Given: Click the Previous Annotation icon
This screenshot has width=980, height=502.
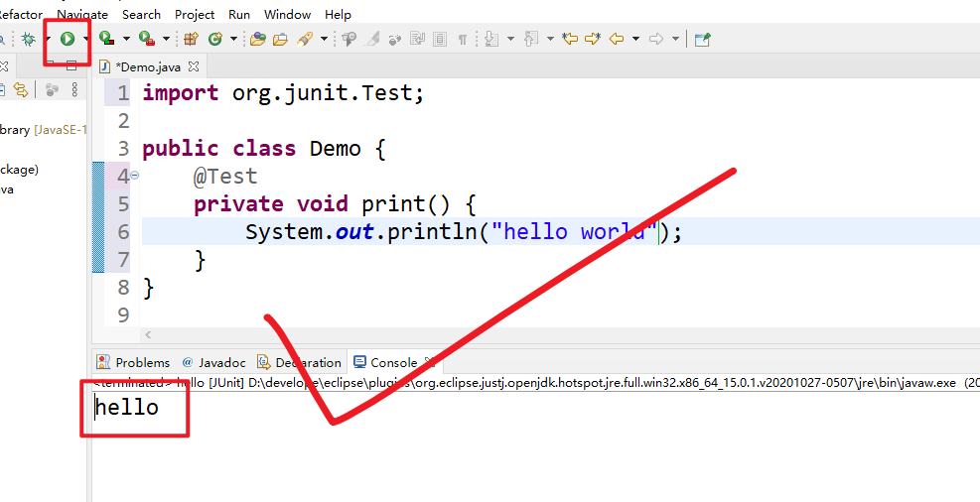Looking at the screenshot, I should tap(531, 40).
